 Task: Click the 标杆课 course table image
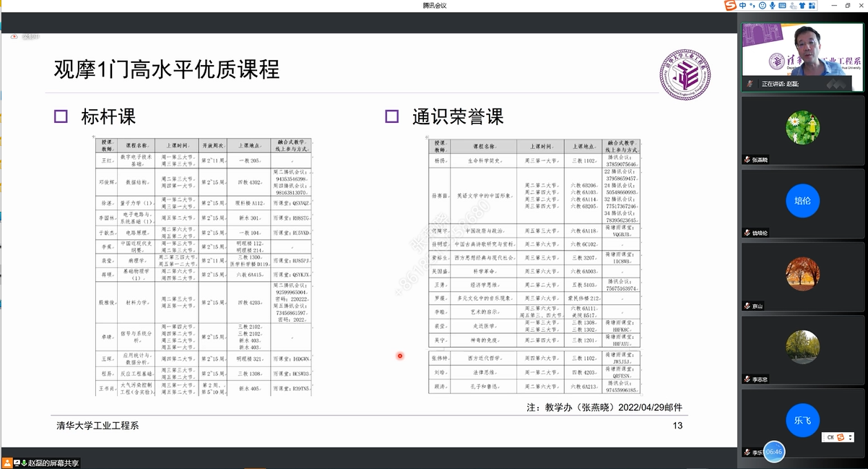[x=204, y=266]
